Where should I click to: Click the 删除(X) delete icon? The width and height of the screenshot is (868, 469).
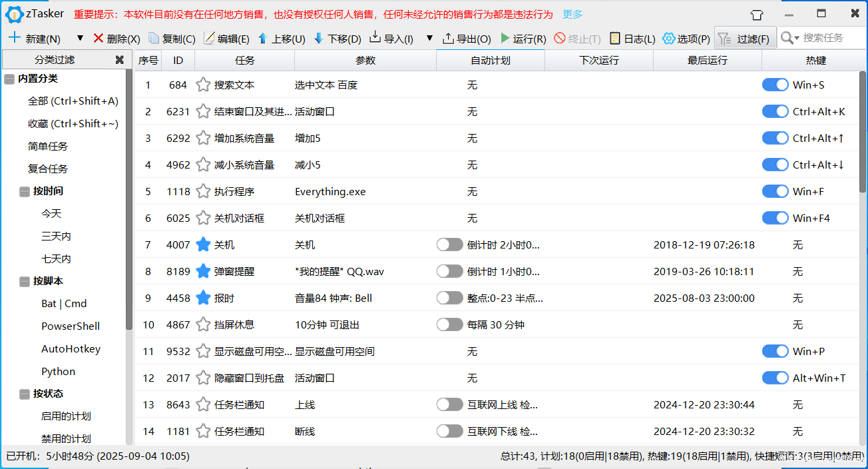point(97,38)
